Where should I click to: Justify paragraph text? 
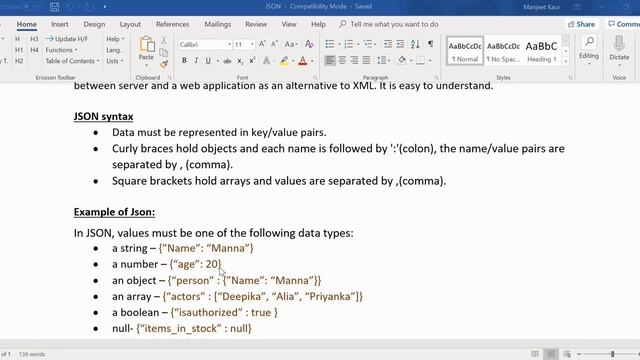point(367,60)
